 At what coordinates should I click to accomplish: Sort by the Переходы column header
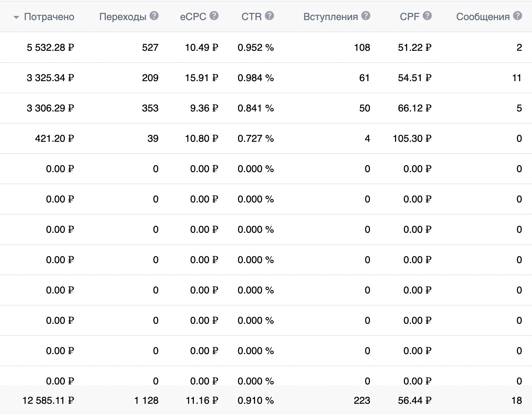pyautogui.click(x=123, y=17)
